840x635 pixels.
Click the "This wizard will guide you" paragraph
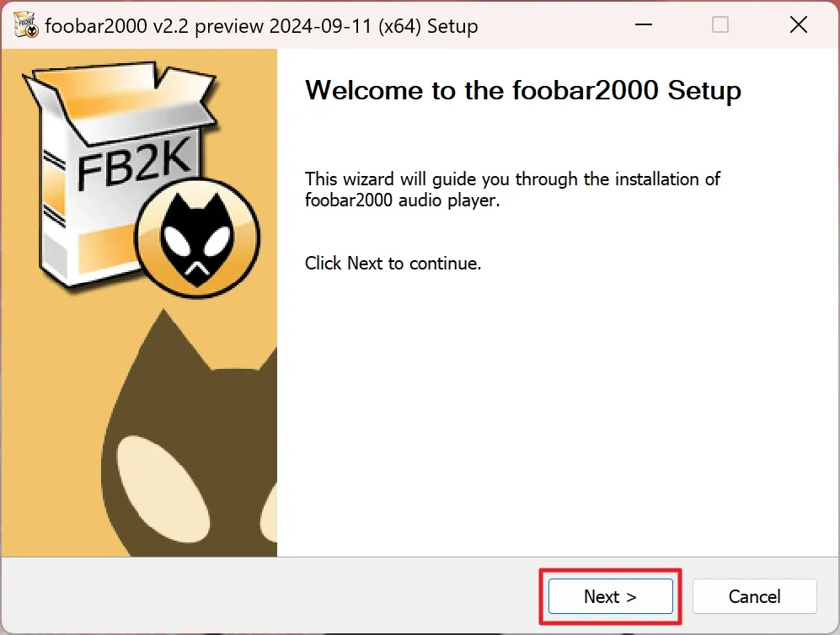click(513, 189)
